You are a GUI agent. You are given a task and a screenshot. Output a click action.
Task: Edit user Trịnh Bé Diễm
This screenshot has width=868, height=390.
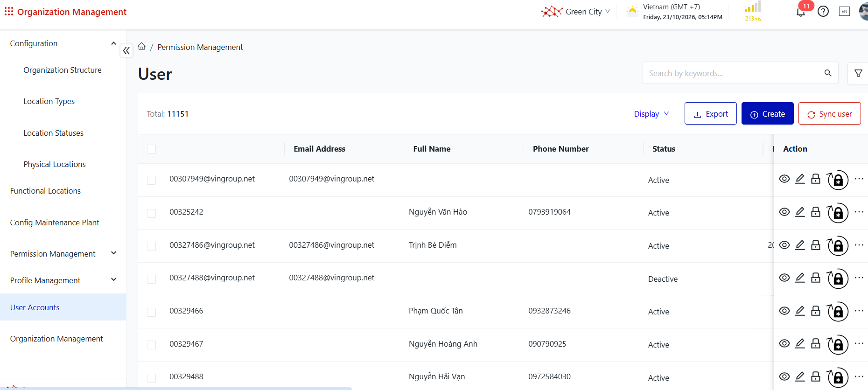click(800, 245)
